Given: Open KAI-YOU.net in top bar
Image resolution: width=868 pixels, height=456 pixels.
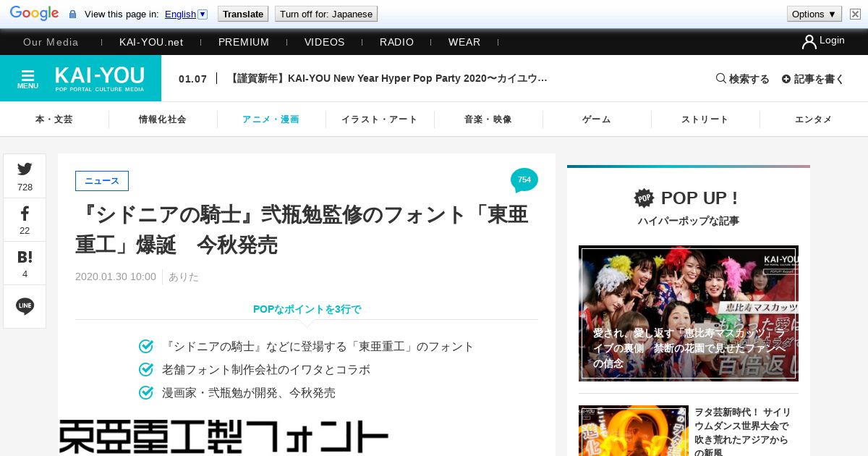Looking at the screenshot, I should point(151,42).
